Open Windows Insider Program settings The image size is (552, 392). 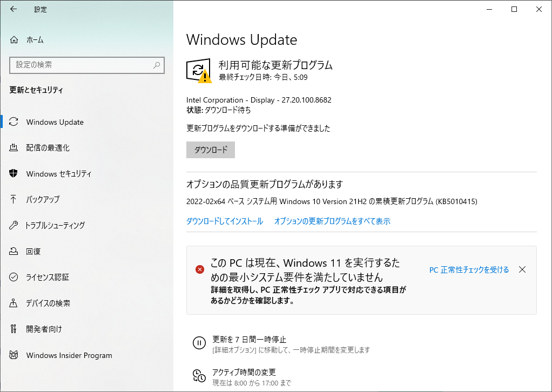pyautogui.click(x=69, y=355)
